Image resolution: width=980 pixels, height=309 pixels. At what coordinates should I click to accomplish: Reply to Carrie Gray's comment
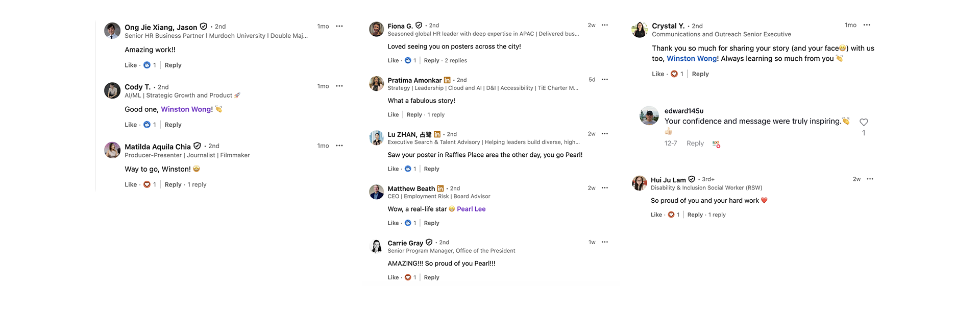(x=431, y=277)
